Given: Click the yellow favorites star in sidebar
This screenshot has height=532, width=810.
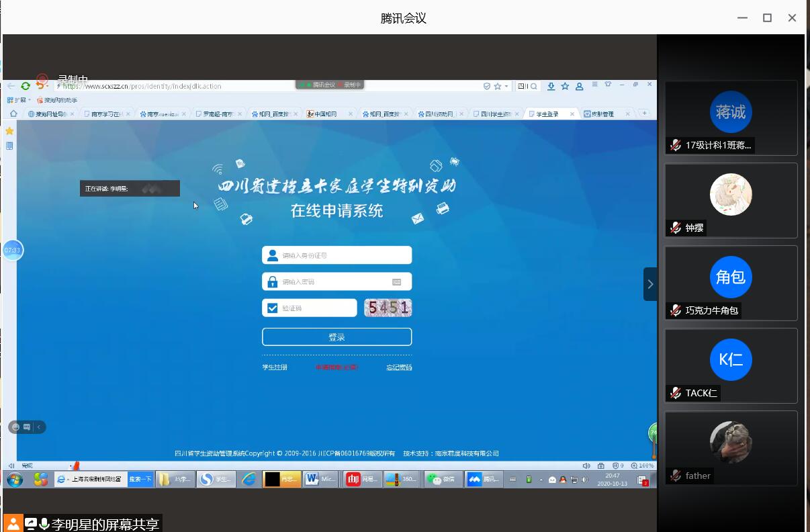Looking at the screenshot, I should (x=9, y=131).
